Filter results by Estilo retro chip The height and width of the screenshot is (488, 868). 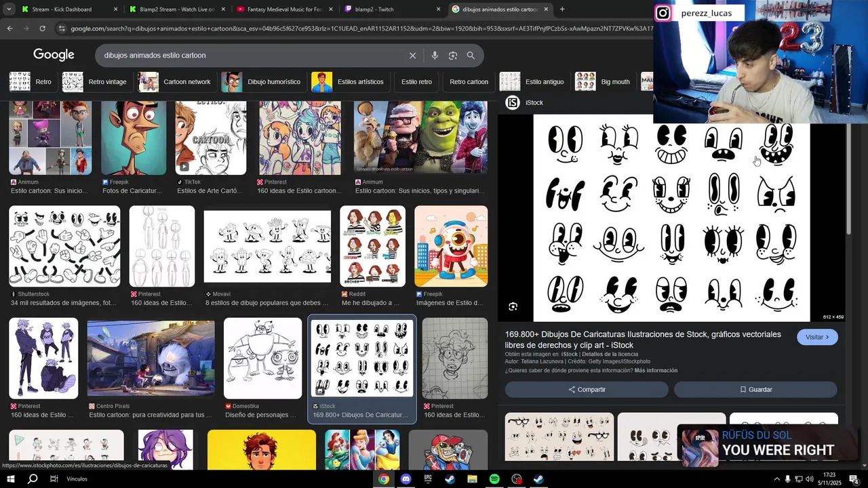(x=416, y=82)
